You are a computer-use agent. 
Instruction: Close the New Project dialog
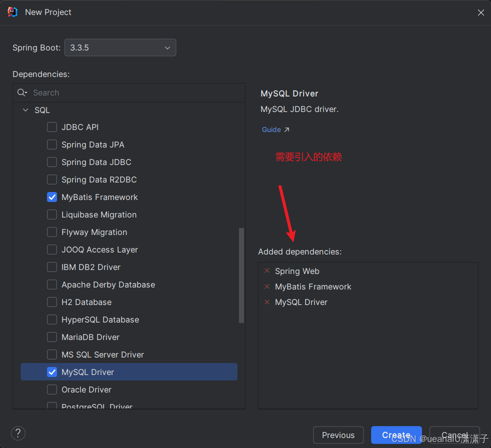[x=481, y=12]
